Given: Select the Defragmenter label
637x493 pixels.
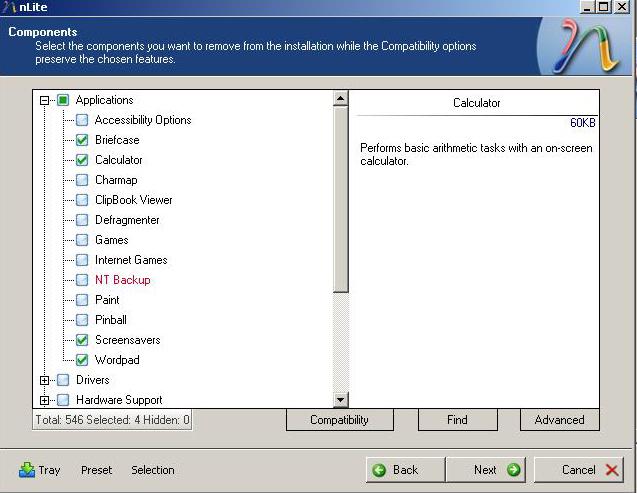Looking at the screenshot, I should click(127, 220).
